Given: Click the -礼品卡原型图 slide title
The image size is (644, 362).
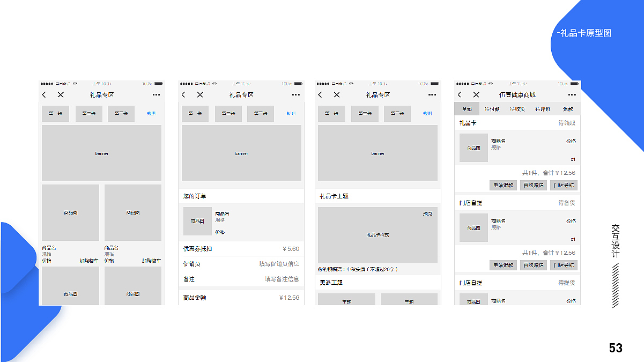Looking at the screenshot, I should pos(584,33).
